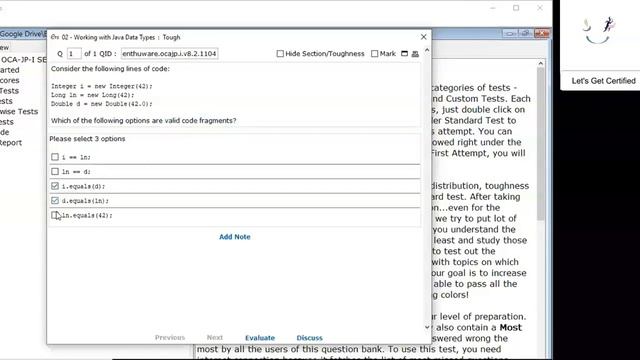Click the people icon beside the Mark checkbox

[x=415, y=53]
